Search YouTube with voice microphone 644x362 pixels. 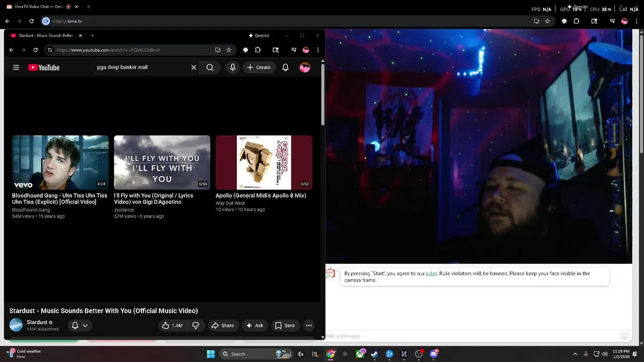[232, 67]
